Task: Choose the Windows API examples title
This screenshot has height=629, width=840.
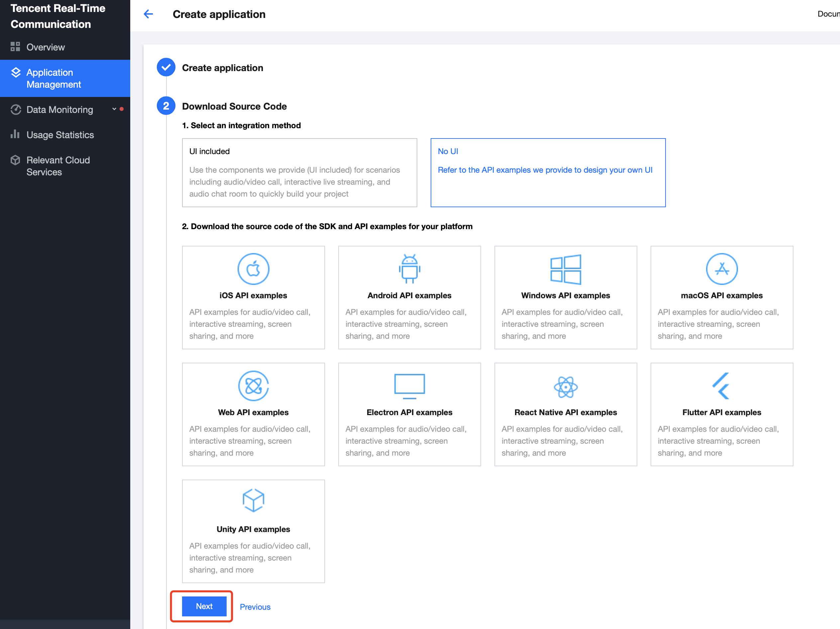Action: coord(566,295)
